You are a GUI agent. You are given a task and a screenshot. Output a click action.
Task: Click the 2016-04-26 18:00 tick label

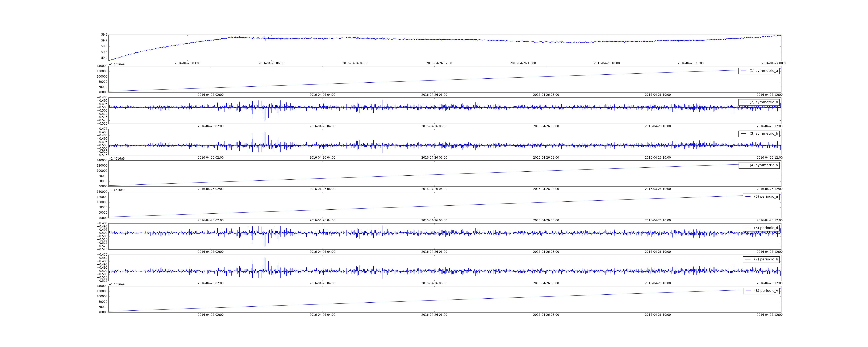(x=607, y=63)
